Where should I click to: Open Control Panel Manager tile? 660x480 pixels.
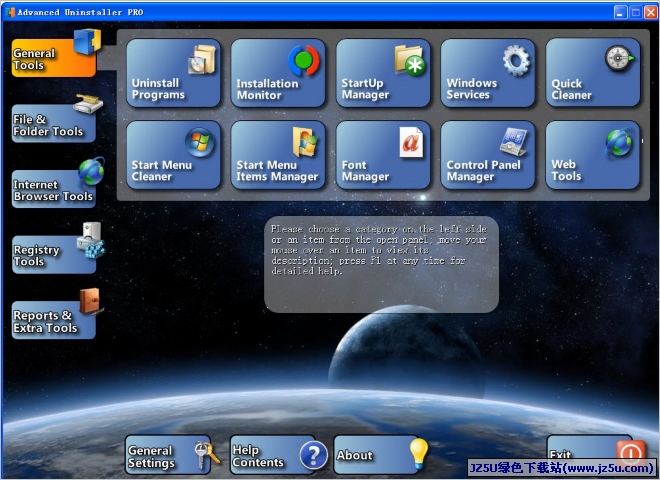488,155
